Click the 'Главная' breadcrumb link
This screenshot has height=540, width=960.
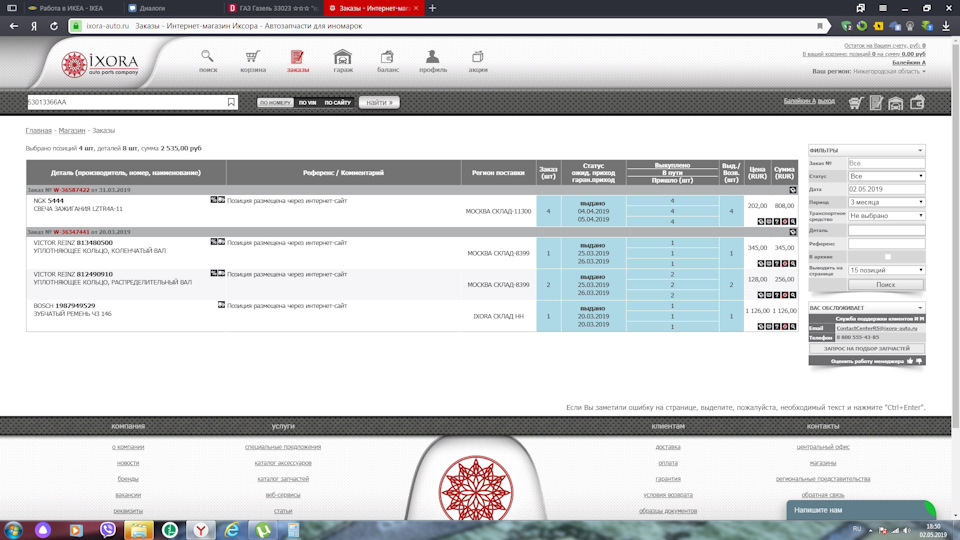click(x=39, y=130)
